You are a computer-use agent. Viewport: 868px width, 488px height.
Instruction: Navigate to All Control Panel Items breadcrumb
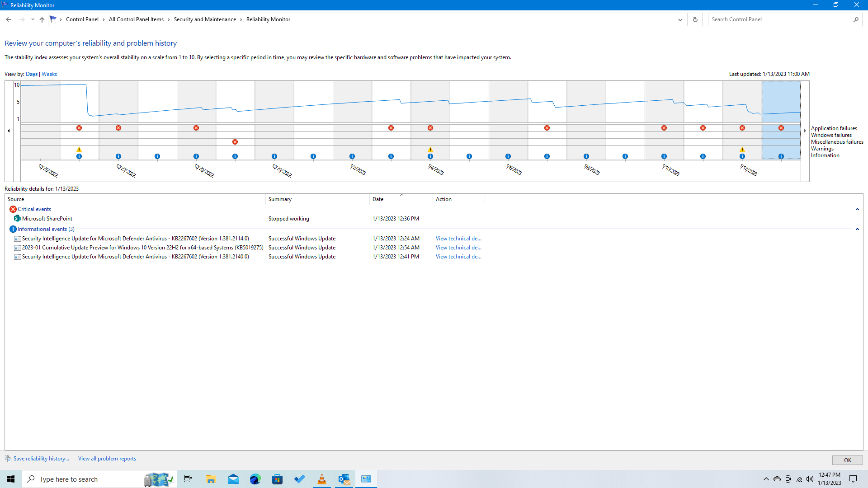point(136,19)
